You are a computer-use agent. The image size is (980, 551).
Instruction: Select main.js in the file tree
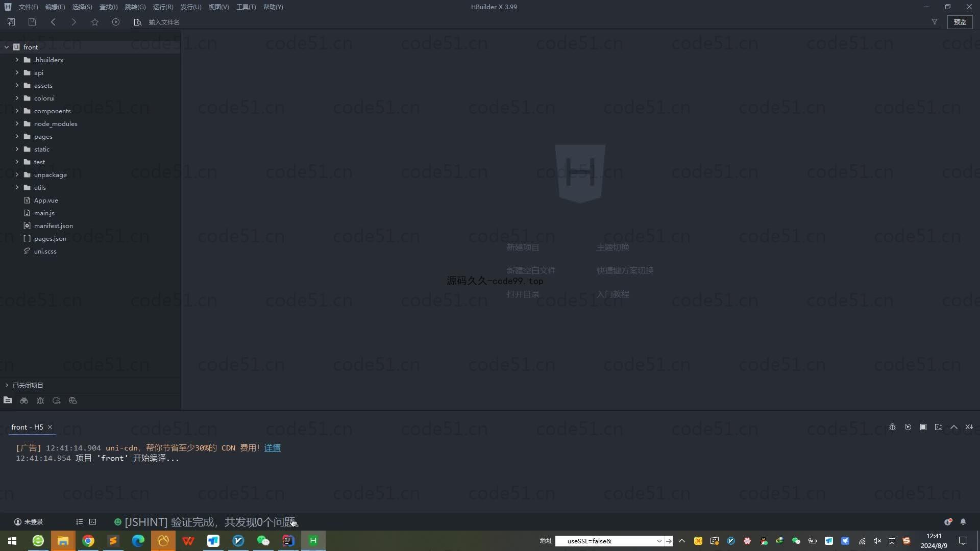coord(44,213)
